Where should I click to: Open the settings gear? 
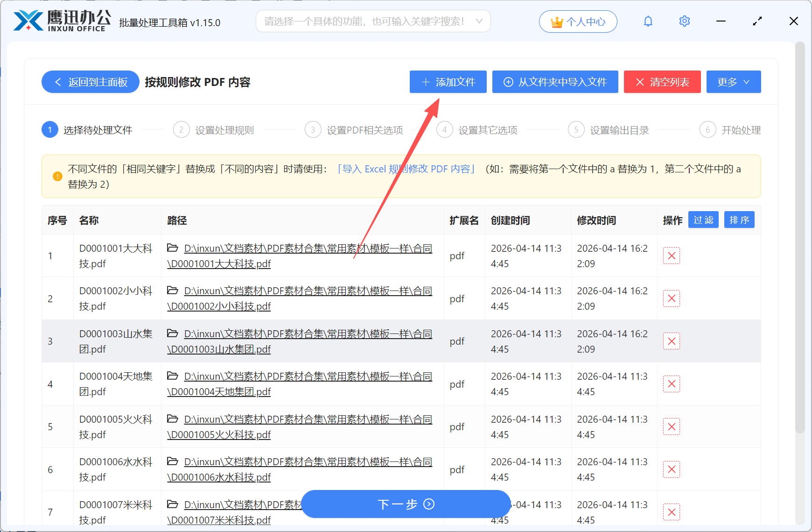[684, 21]
